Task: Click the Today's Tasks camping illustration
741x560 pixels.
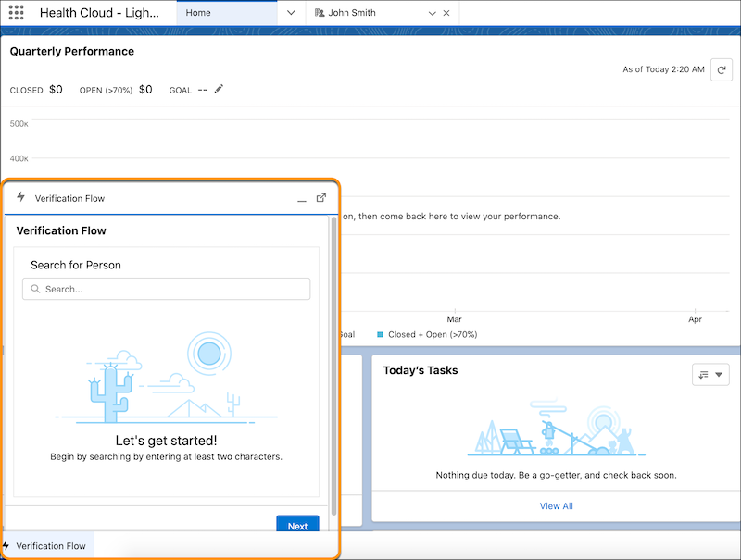Action: click(x=557, y=428)
